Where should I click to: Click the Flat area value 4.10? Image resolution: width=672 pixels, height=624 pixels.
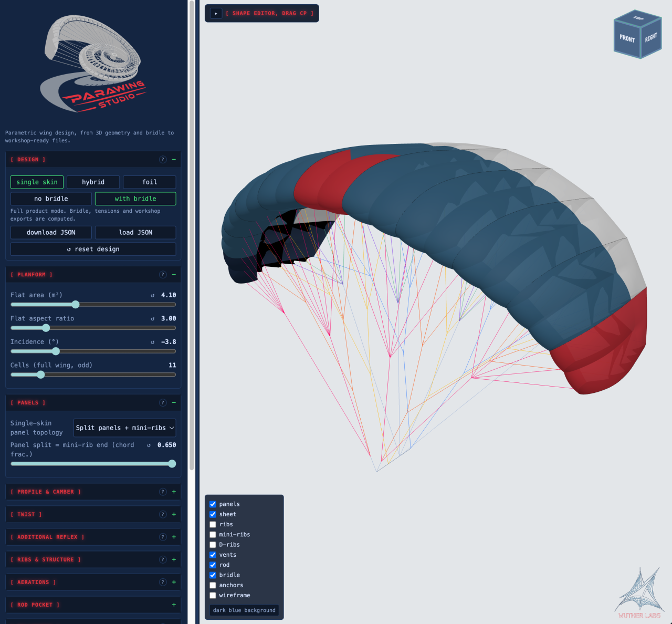[169, 295]
